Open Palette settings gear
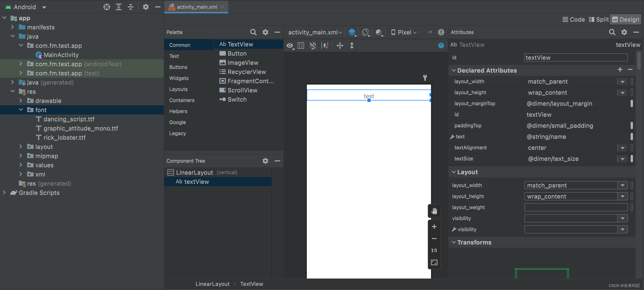Viewport: 644px width, 290px height. 265,32
